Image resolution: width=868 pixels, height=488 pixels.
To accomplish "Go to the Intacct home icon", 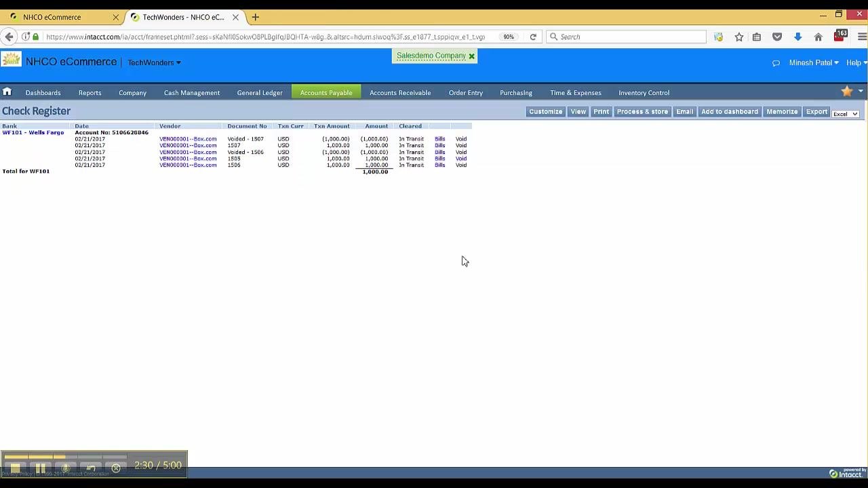I will [7, 92].
